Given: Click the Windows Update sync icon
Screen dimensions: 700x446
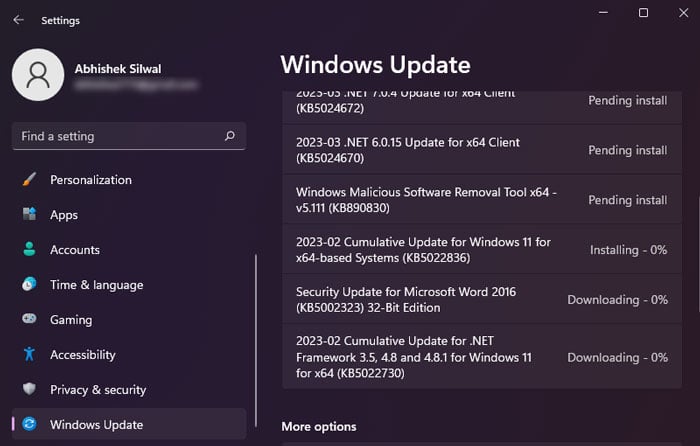Looking at the screenshot, I should point(29,424).
